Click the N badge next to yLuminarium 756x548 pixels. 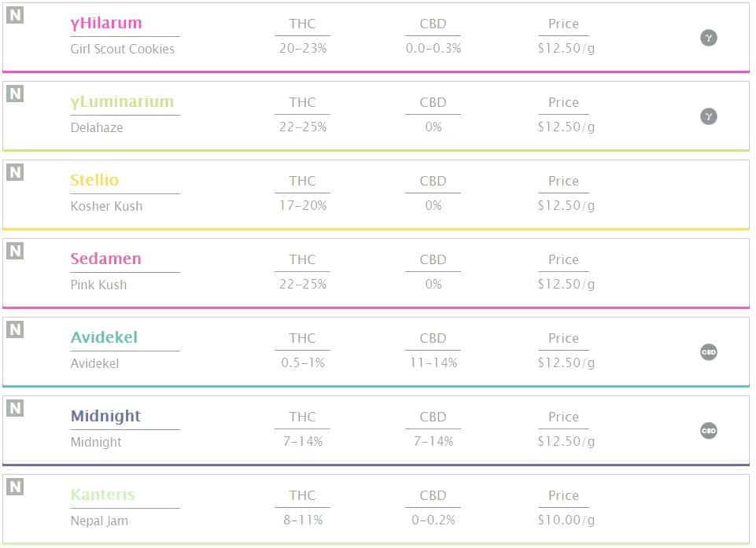(x=15, y=94)
